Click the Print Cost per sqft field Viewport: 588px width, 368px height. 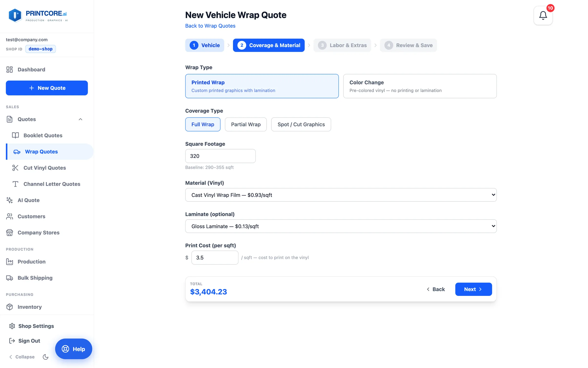(x=215, y=258)
